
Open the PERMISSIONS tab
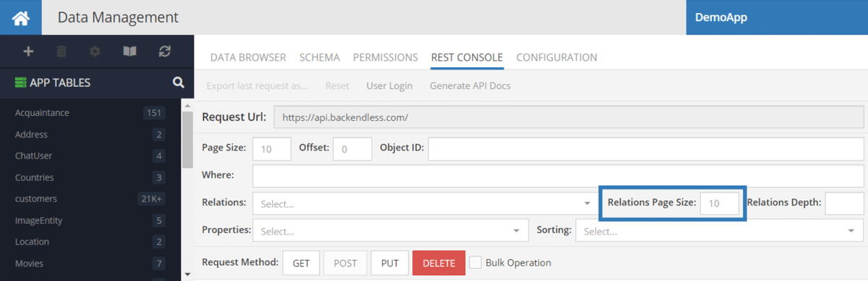coord(386,57)
